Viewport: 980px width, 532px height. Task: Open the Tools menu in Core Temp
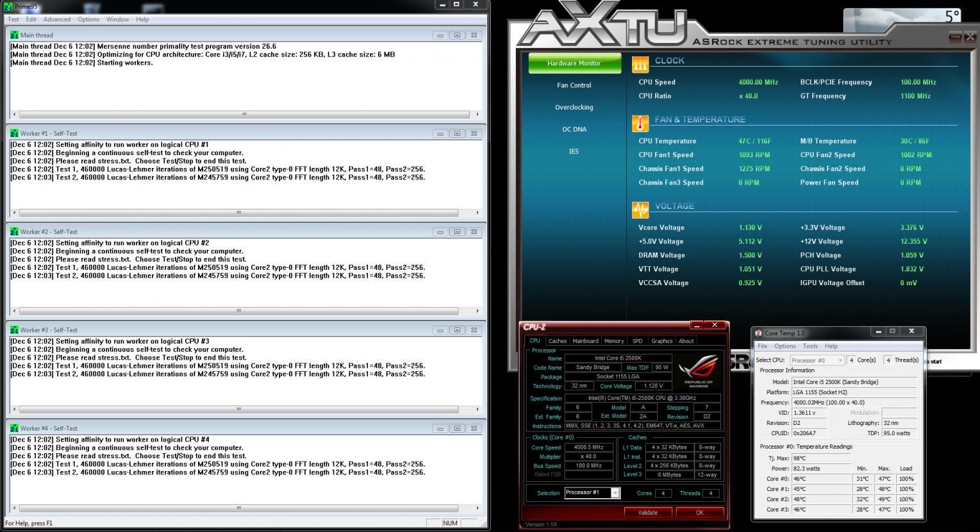tap(810, 346)
